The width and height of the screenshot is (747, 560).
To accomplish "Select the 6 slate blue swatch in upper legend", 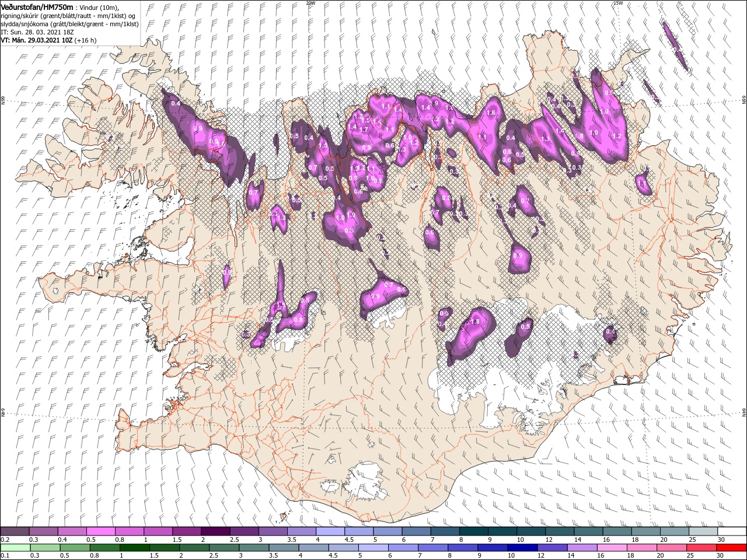I will [x=416, y=531].
